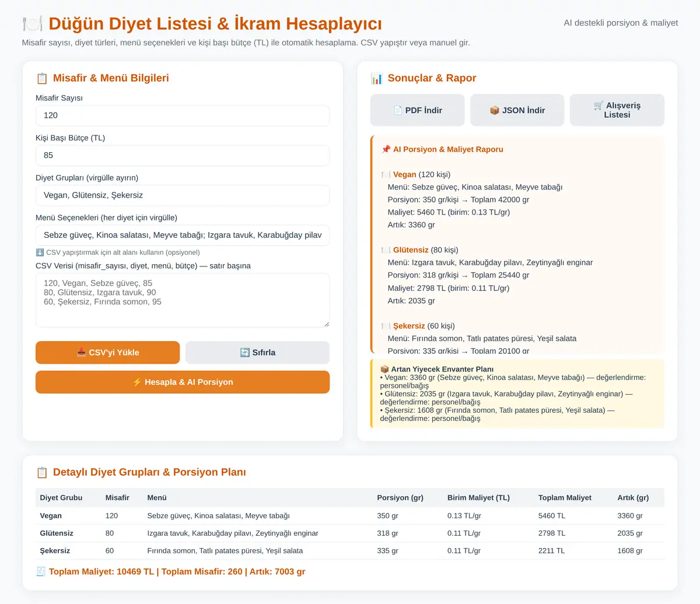
Task: Click the Vegan row name in table
Action: (x=51, y=515)
